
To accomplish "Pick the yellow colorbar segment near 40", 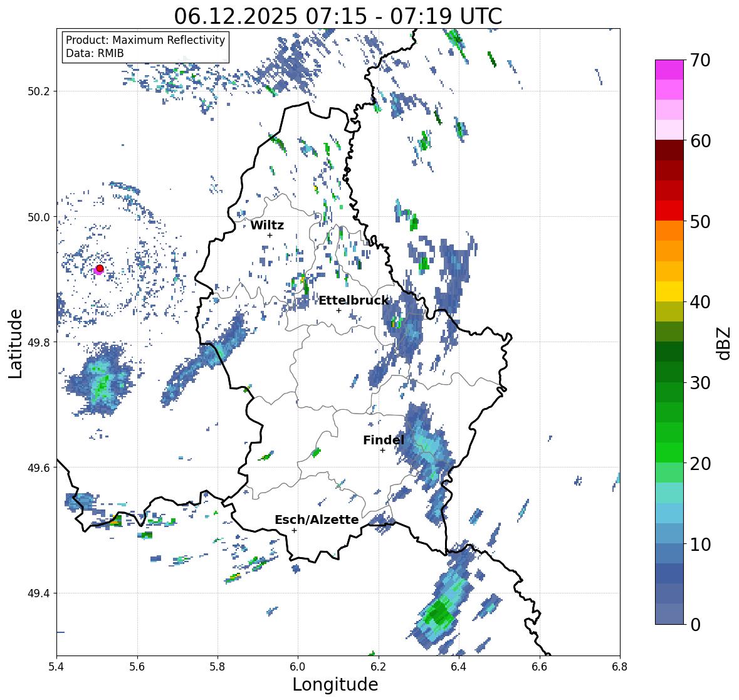I will coord(669,291).
